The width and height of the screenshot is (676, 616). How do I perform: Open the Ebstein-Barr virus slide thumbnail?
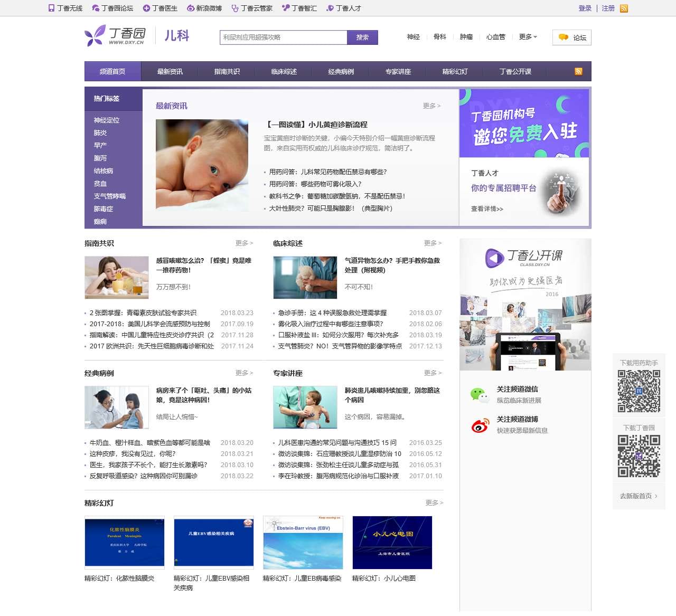point(303,543)
